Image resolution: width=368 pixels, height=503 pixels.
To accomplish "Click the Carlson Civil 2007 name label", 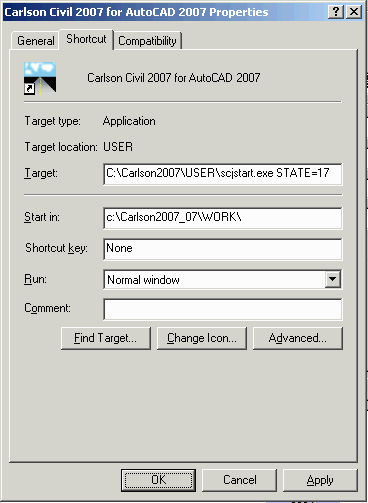I will point(173,78).
